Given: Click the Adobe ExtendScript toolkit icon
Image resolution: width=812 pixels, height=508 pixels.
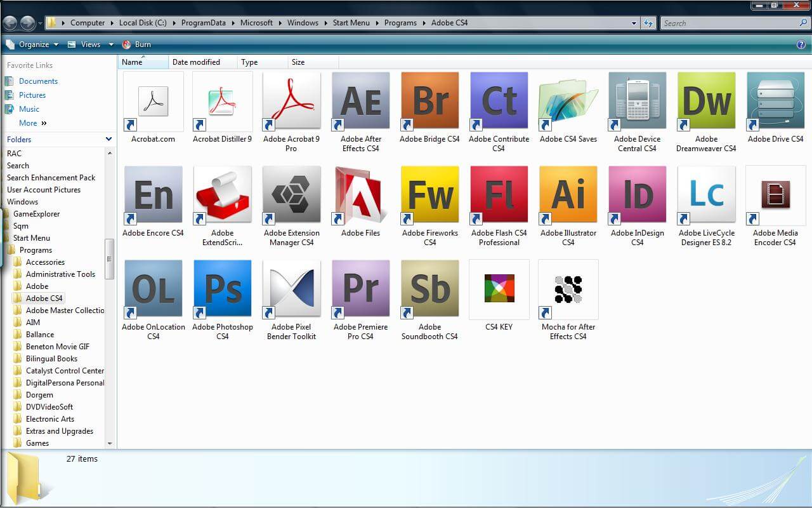Looking at the screenshot, I should (x=222, y=196).
